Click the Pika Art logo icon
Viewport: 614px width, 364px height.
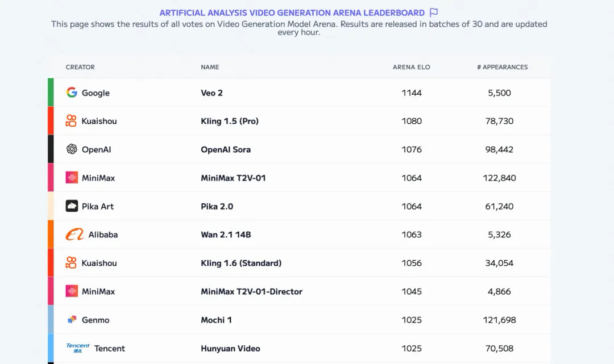tap(72, 206)
